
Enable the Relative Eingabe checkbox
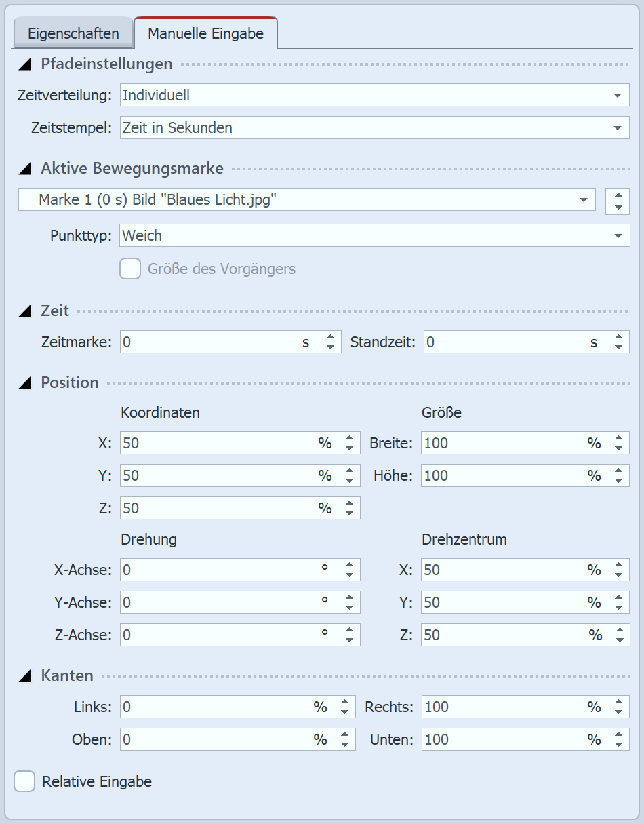pos(25,781)
